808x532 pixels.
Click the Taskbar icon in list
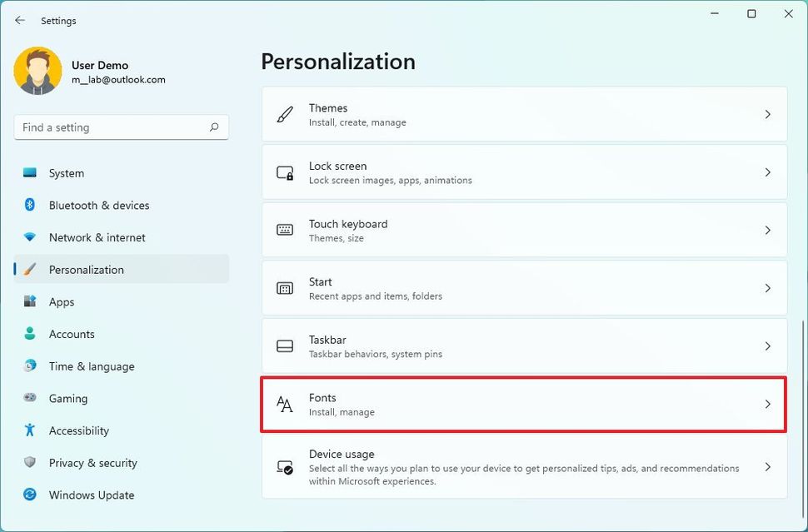tap(285, 346)
